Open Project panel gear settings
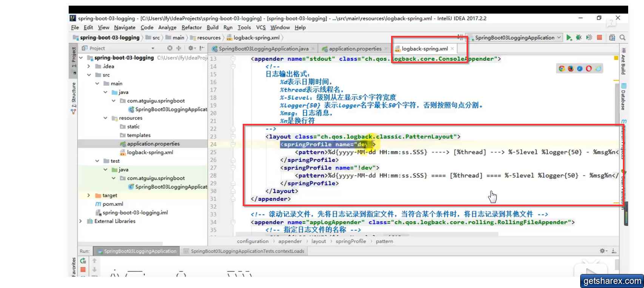The height and width of the screenshot is (288, 644). pyautogui.click(x=191, y=48)
